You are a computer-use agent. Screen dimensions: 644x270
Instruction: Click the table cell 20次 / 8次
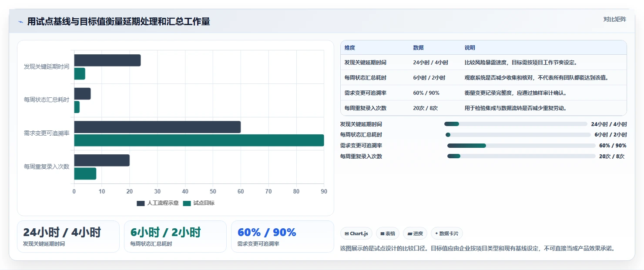426,108
